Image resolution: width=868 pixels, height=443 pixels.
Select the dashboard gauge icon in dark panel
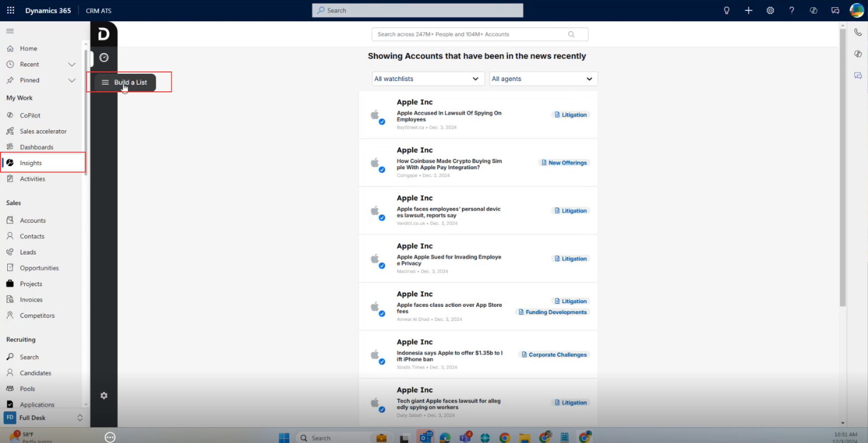pyautogui.click(x=104, y=57)
